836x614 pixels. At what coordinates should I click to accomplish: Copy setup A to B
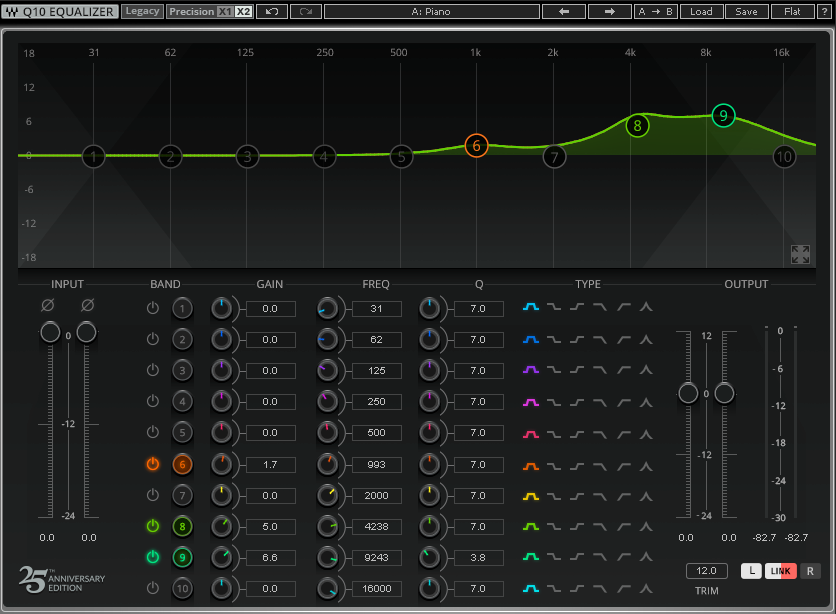click(x=656, y=11)
